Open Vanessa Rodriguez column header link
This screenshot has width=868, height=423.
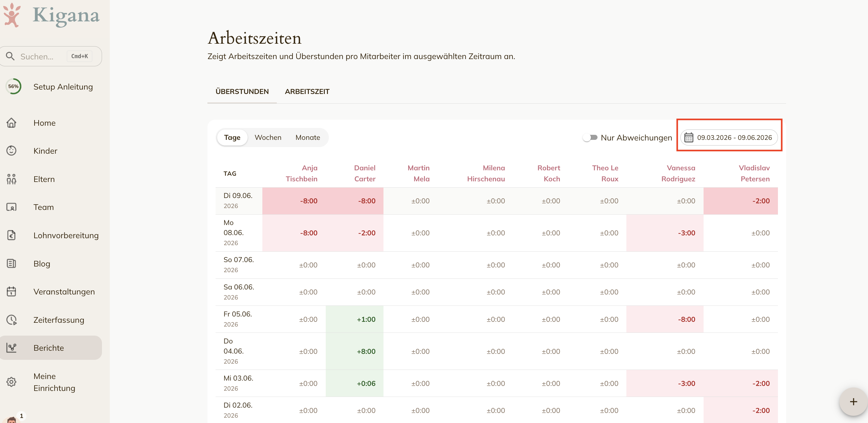678,173
